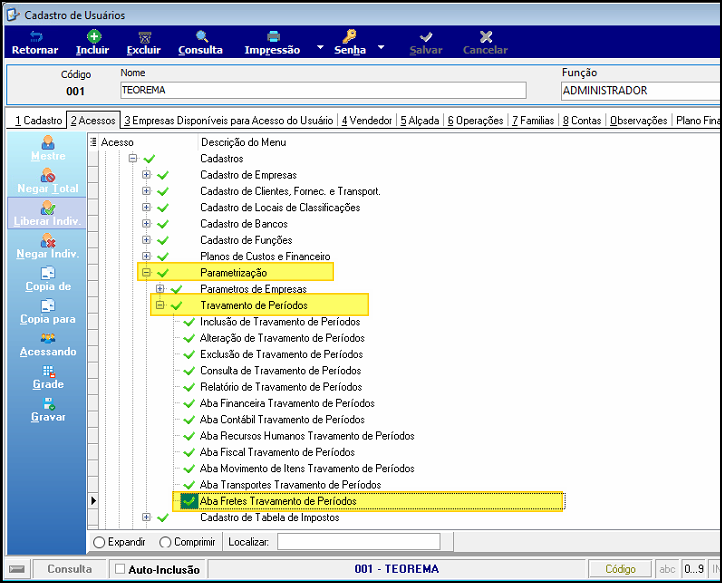Image resolution: width=722 pixels, height=583 pixels.
Task: Toggle checkmark for Aba Fiscal Travamento de Períodos
Action: [x=189, y=452]
